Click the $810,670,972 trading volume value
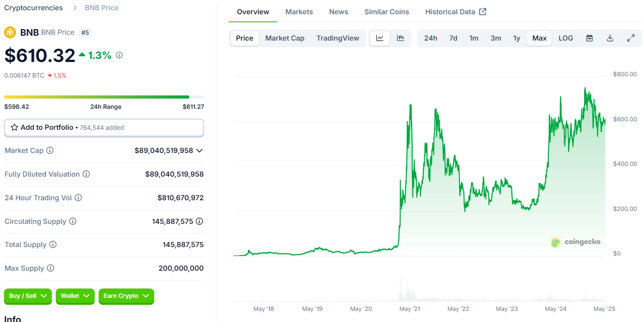 coord(180,198)
